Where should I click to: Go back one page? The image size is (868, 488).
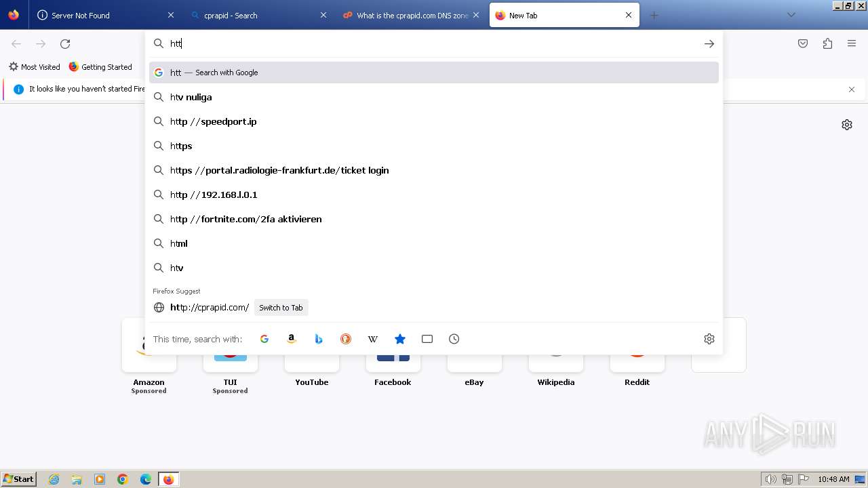tap(16, 44)
